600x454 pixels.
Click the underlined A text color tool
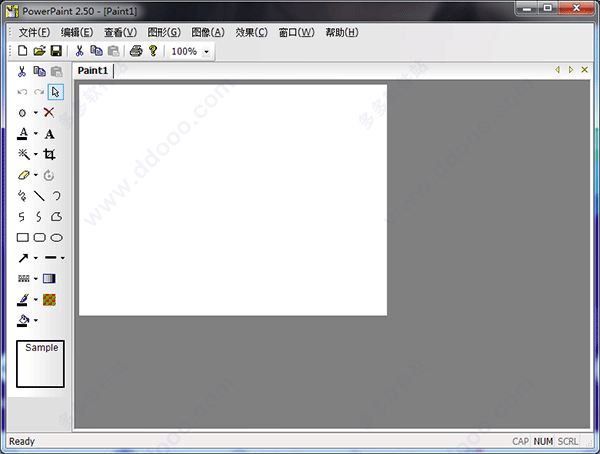point(23,134)
